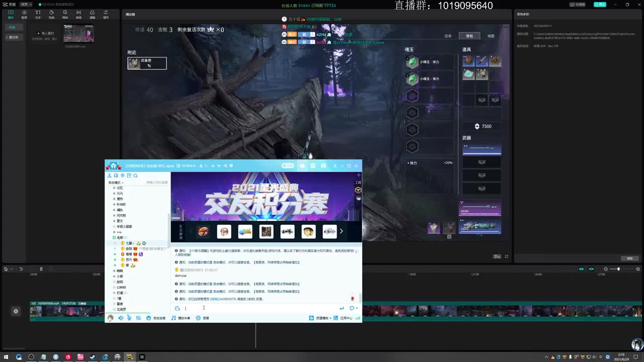Click the user profile icon above channel list
This screenshot has width=644, height=362.
(x=110, y=175)
